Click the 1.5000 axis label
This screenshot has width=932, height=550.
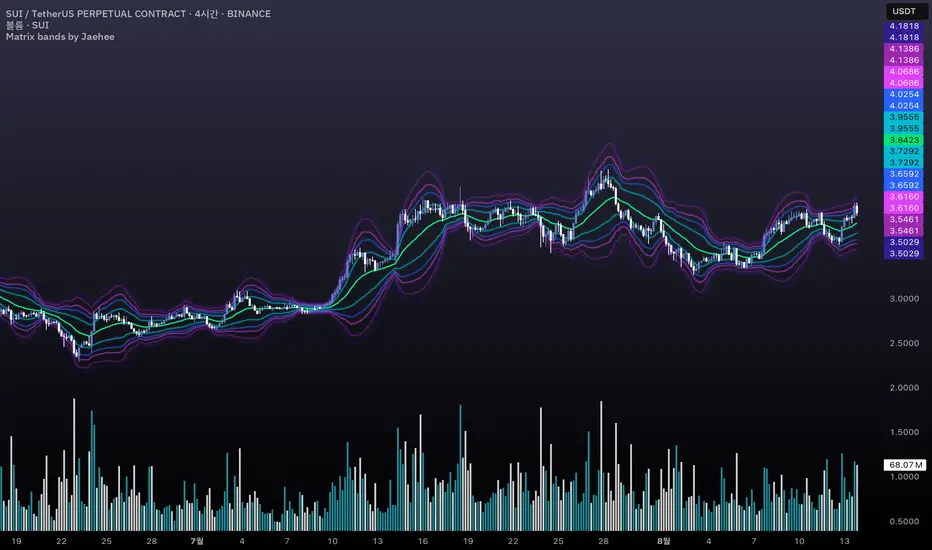coord(904,432)
